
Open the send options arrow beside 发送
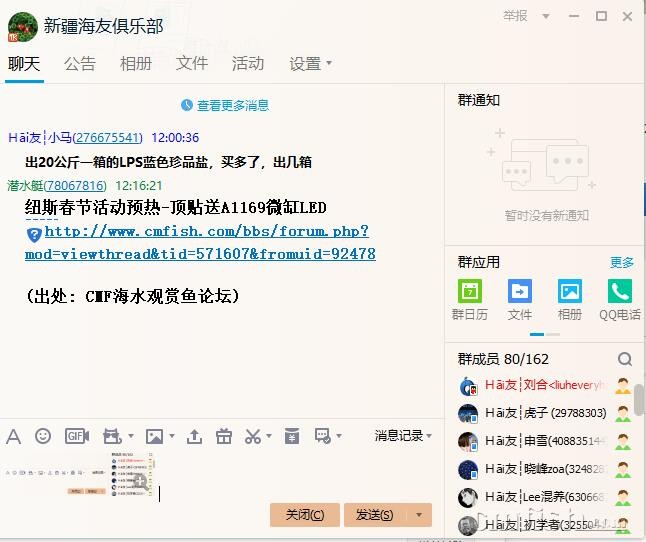419,515
